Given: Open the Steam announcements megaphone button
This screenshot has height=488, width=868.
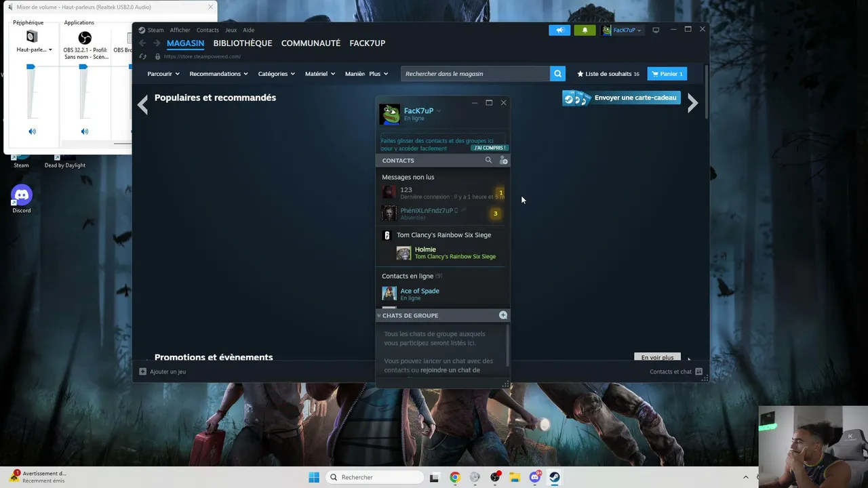Looking at the screenshot, I should [x=559, y=30].
